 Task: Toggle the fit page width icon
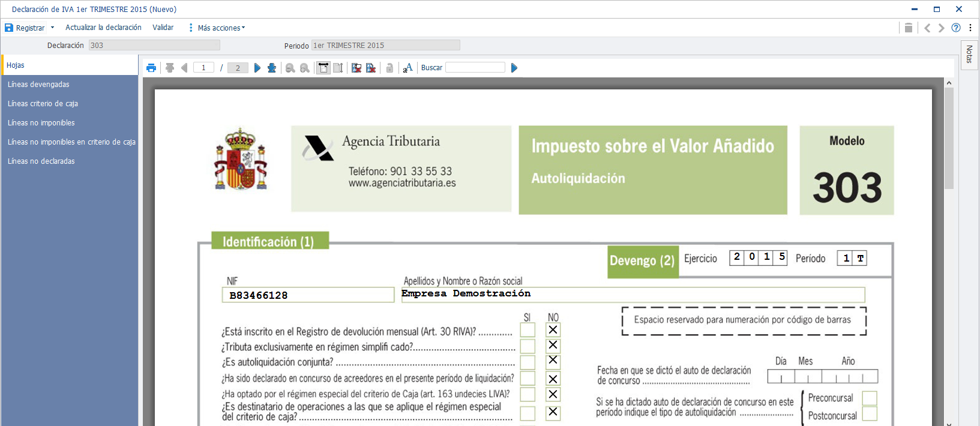pos(323,68)
